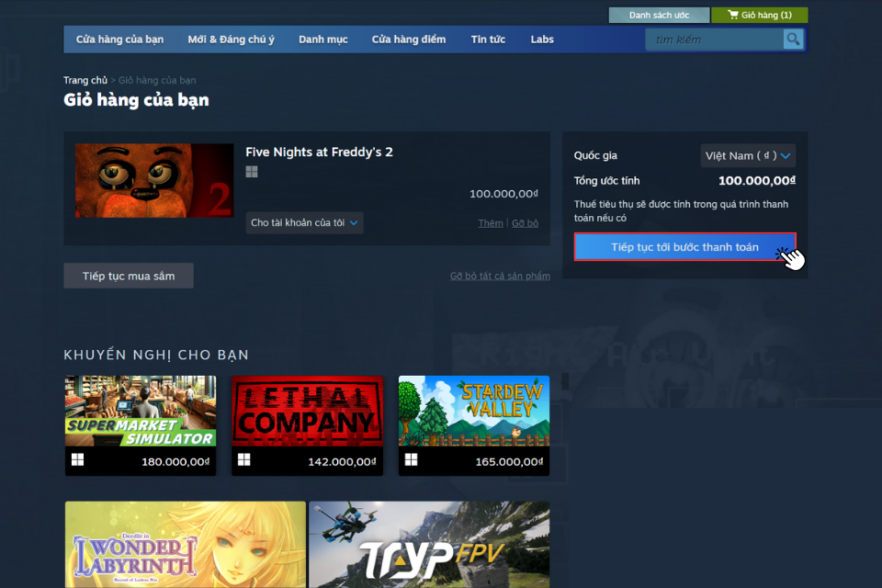Click Gỡ bỏ tất cả sản phẩm link
Viewport: 882px width, 588px height.
[x=500, y=277]
